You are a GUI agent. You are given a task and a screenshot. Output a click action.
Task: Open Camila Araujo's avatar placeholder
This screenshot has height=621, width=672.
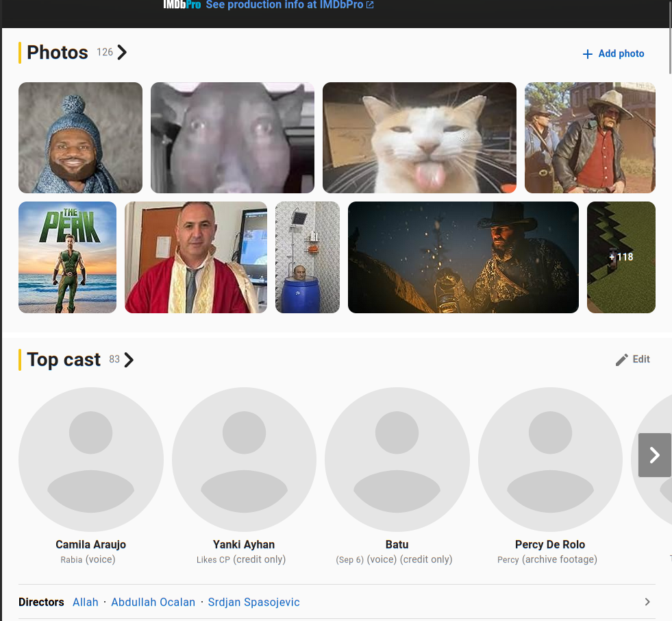(x=91, y=459)
